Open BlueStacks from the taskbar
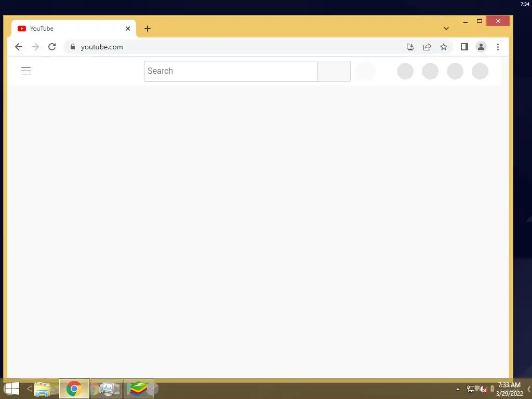Viewport: 532px width, 399px height. [138, 389]
